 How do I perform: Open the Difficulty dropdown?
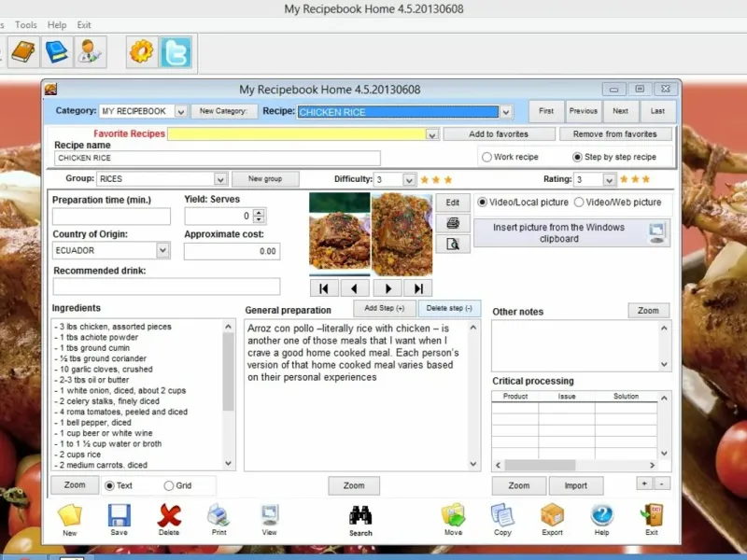click(409, 179)
